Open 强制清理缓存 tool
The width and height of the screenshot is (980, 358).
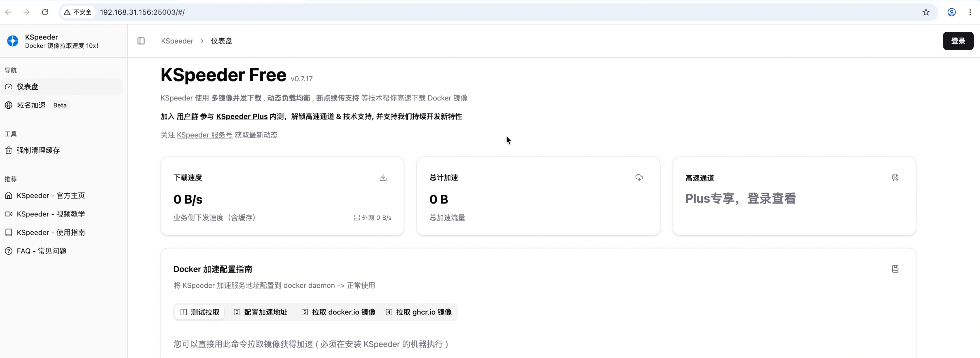[38, 150]
